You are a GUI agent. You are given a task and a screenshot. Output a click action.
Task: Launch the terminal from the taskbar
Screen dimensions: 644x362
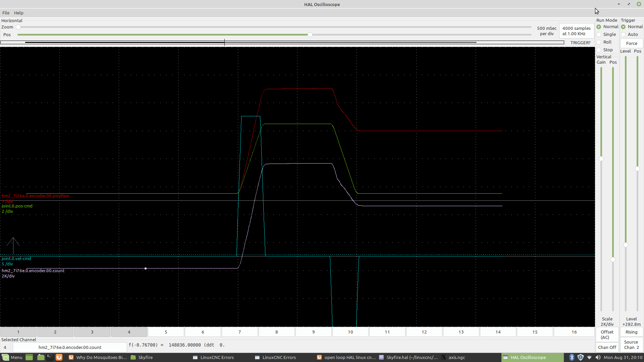pos(50,357)
